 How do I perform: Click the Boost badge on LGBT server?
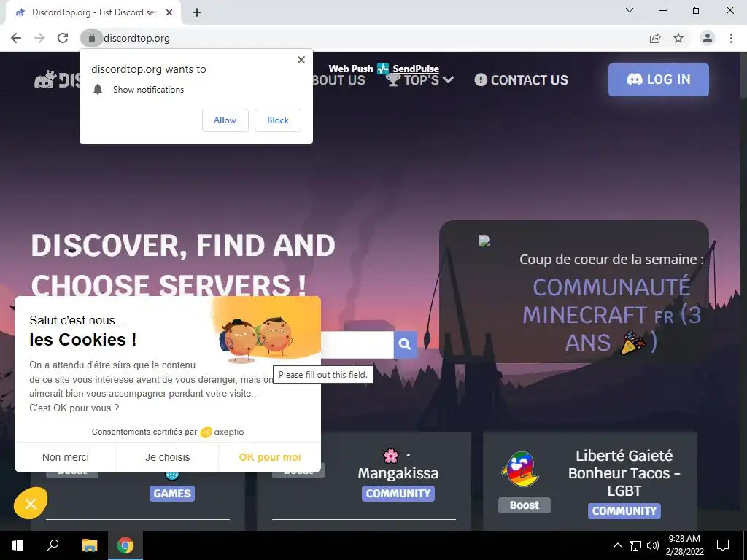click(524, 505)
